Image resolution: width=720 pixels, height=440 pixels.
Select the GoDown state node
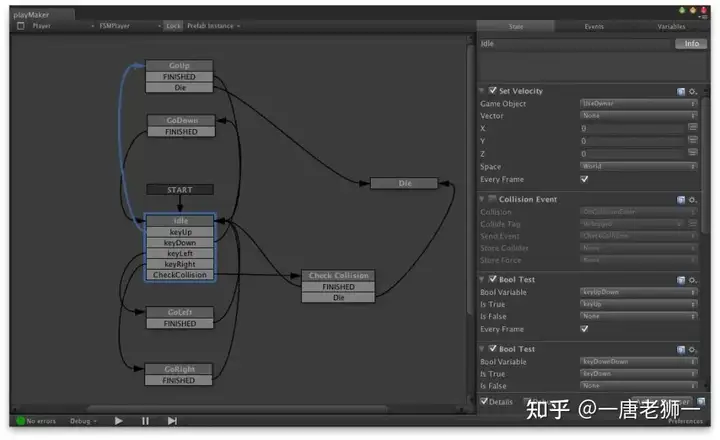181,120
